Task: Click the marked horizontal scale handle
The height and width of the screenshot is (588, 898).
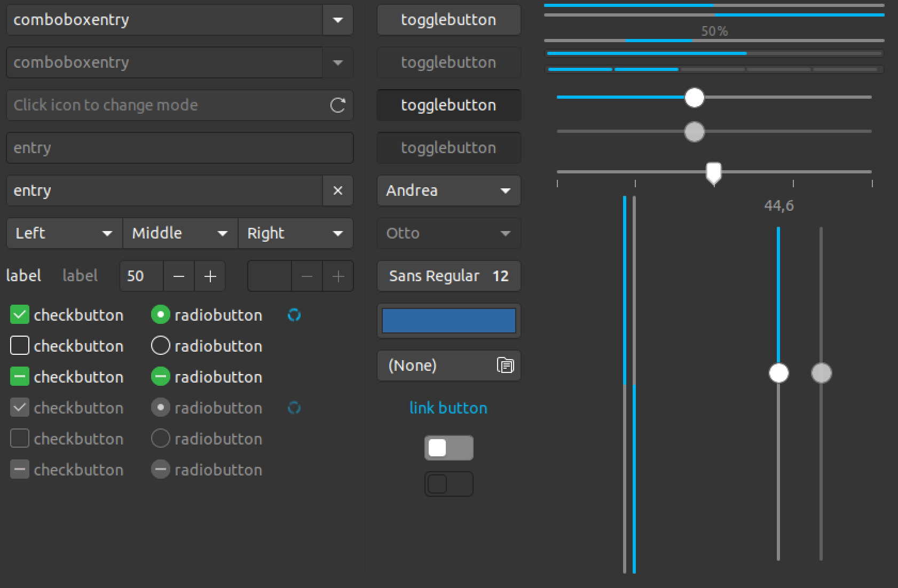Action: point(714,173)
